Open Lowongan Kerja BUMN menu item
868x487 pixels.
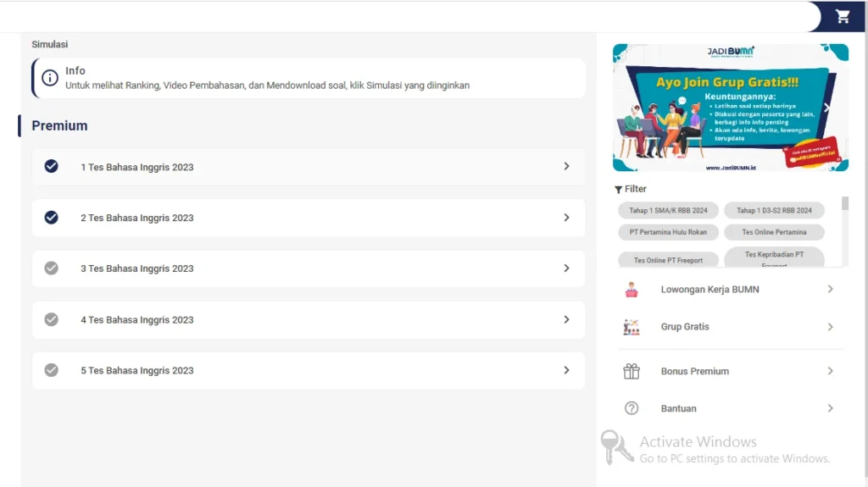pos(730,290)
